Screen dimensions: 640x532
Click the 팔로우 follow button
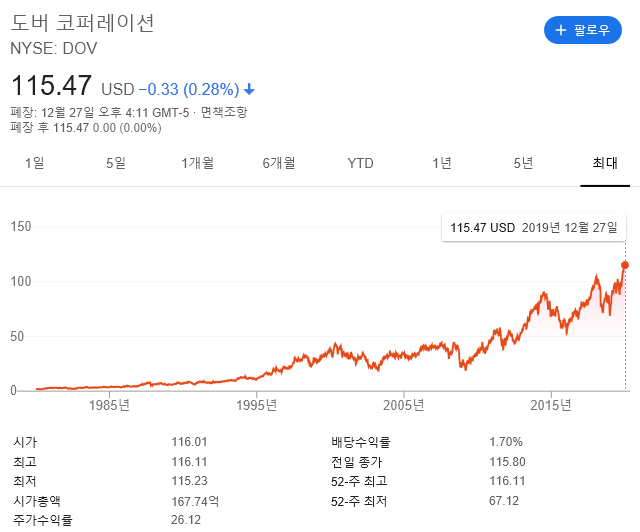coord(582,30)
